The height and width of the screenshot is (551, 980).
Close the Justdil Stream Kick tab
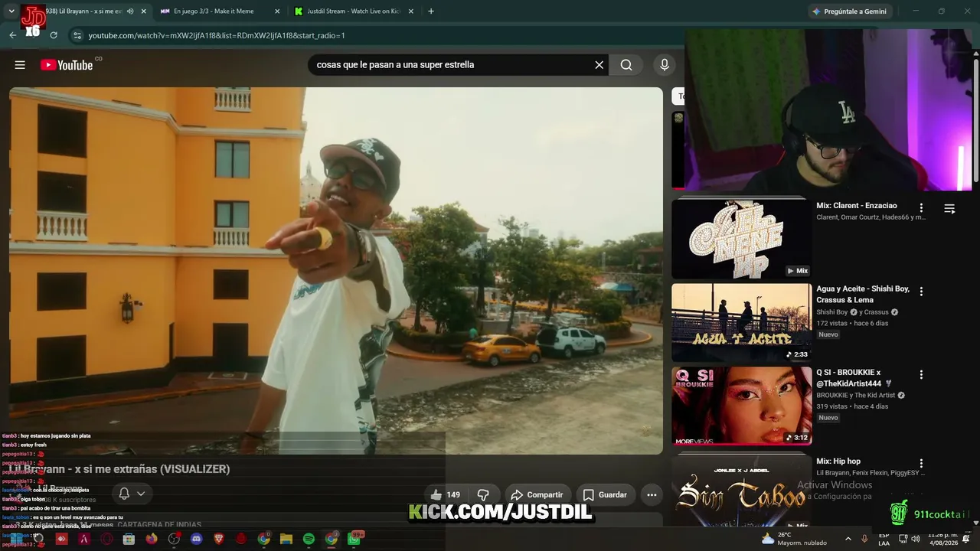[x=411, y=11]
